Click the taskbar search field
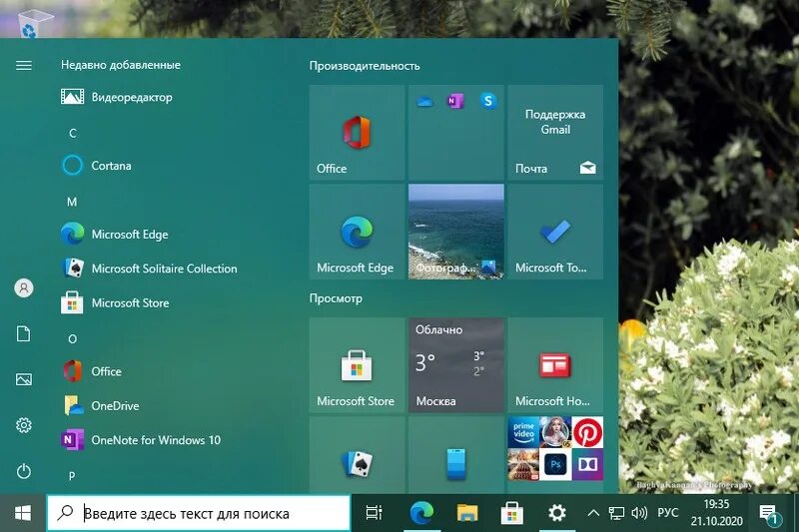This screenshot has width=799, height=532. coord(199,513)
